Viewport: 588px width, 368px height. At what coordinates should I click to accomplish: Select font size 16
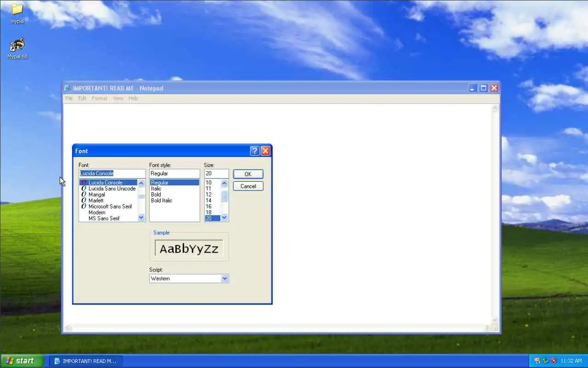[213, 207]
